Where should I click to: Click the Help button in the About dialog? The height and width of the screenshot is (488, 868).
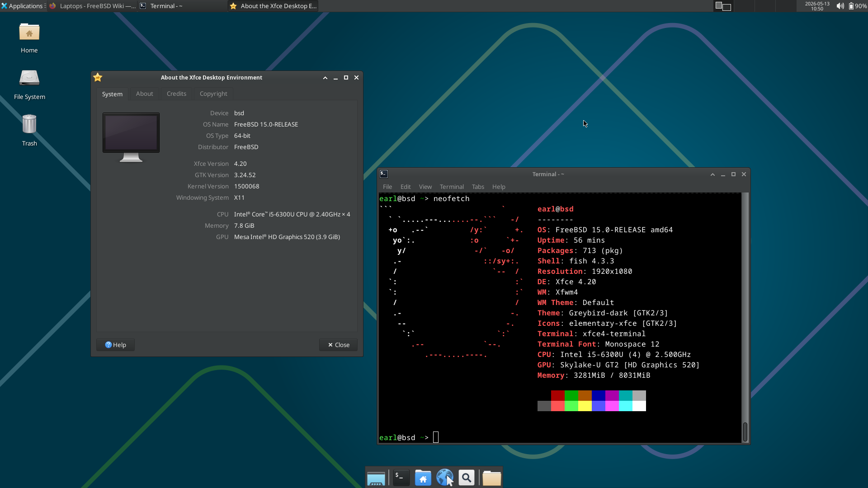pos(115,345)
